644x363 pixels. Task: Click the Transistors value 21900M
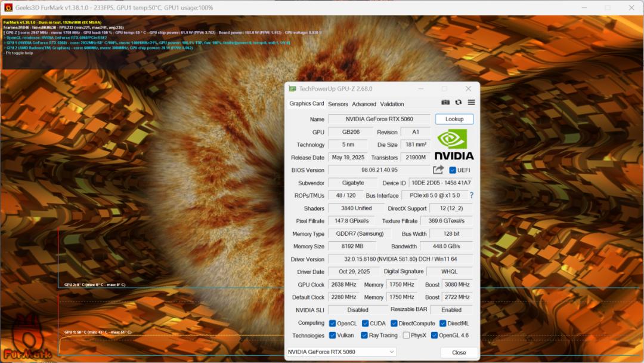point(416,158)
